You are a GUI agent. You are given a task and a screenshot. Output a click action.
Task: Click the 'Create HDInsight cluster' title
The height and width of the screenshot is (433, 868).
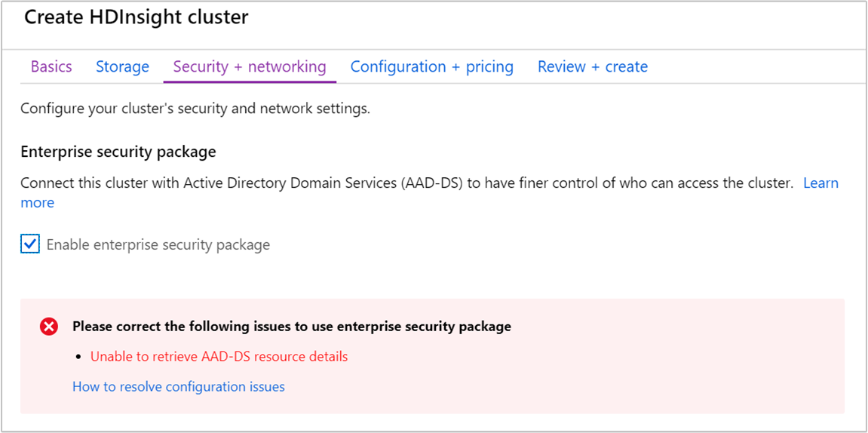[x=136, y=17]
